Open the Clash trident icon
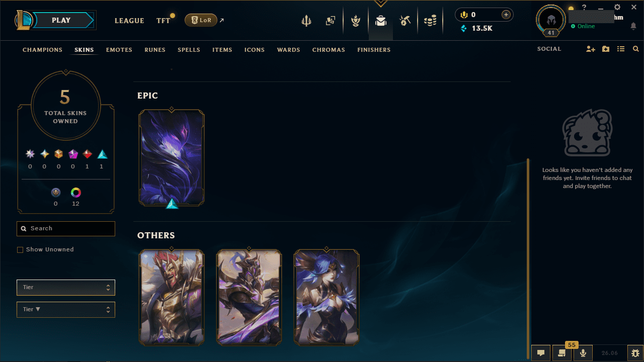The height and width of the screenshot is (362, 644). [306, 21]
